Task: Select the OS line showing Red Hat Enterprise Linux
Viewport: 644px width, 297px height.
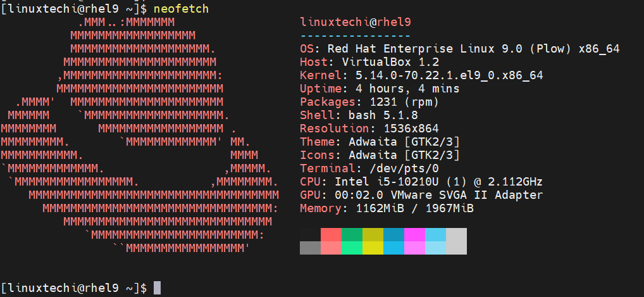Action: tap(459, 49)
